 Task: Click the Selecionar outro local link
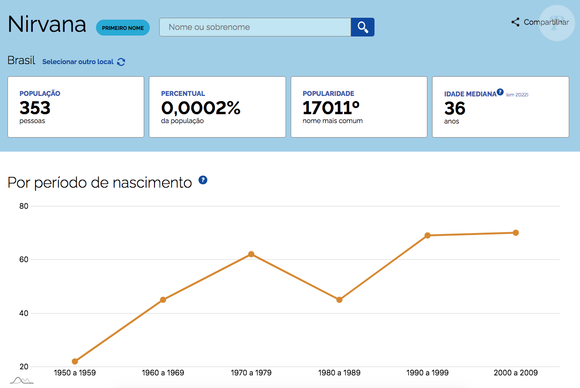(78, 62)
